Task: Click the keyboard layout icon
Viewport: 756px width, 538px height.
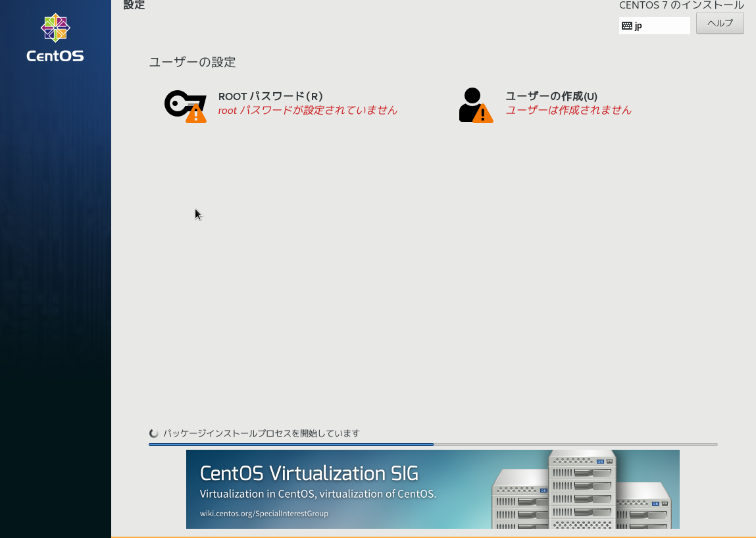Action: [627, 26]
